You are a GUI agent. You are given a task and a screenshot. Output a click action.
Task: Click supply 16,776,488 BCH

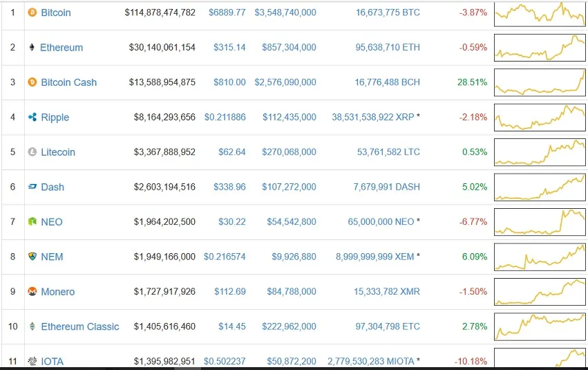click(388, 82)
